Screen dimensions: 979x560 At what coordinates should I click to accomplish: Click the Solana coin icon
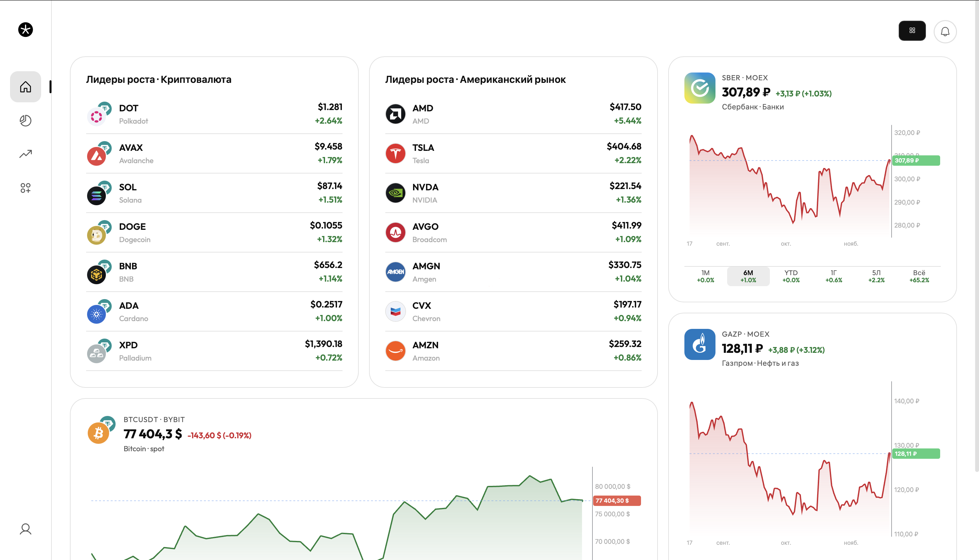pos(96,196)
